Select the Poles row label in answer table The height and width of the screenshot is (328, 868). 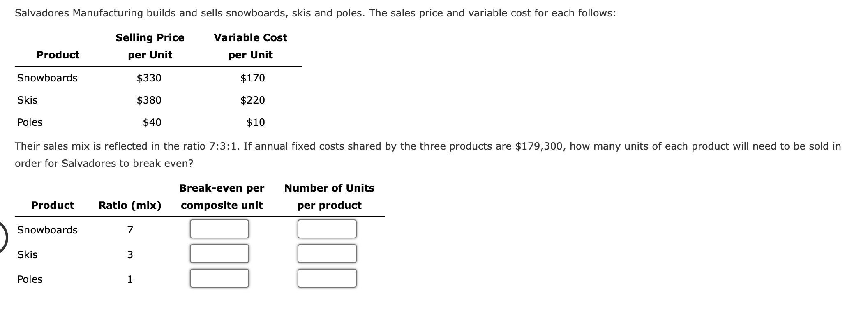click(30, 279)
